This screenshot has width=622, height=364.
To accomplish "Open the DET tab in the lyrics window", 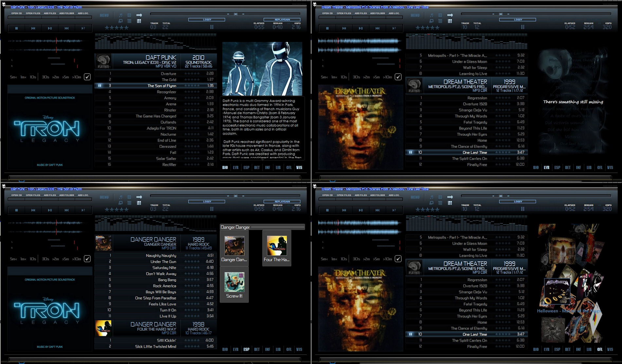I will tap(568, 167).
